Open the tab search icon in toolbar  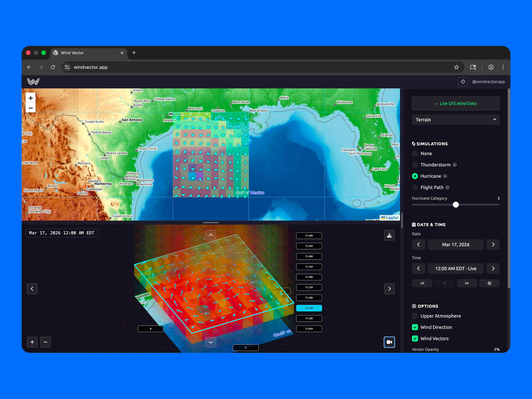473,67
